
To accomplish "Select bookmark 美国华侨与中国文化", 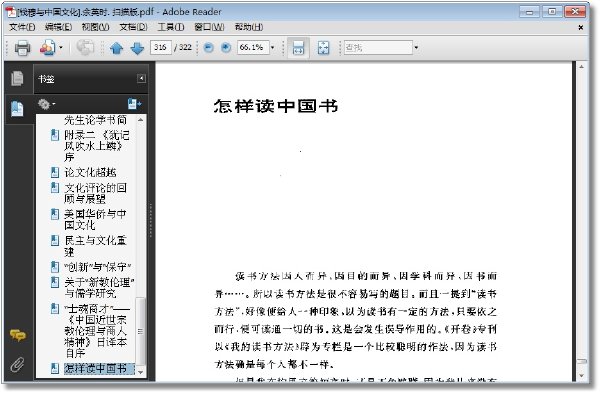I will coord(95,220).
